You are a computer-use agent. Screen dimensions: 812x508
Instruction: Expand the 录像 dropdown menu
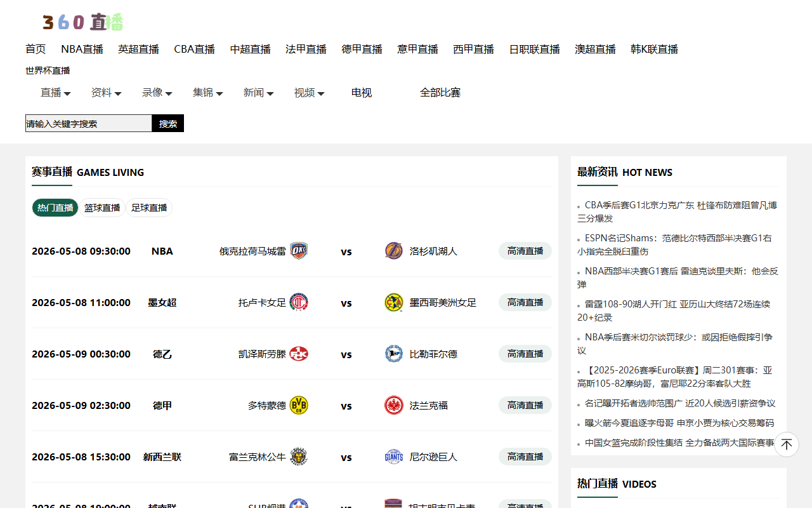point(157,93)
